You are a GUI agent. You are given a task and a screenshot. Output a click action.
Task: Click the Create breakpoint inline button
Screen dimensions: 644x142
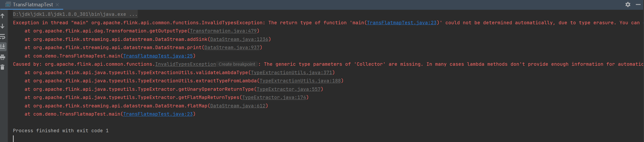pos(237,64)
